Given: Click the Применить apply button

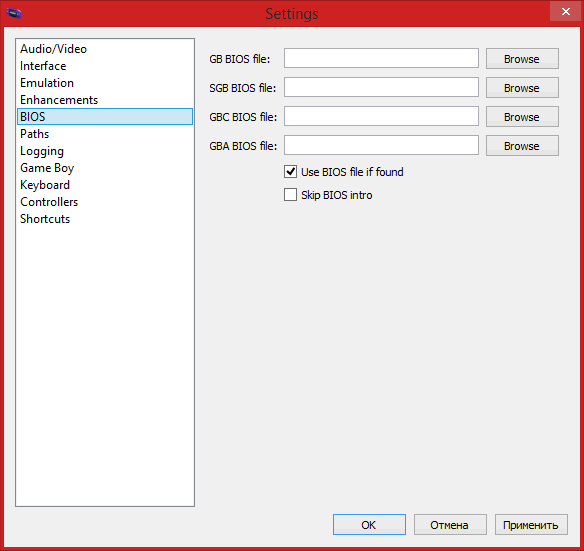Looking at the screenshot, I should [531, 525].
